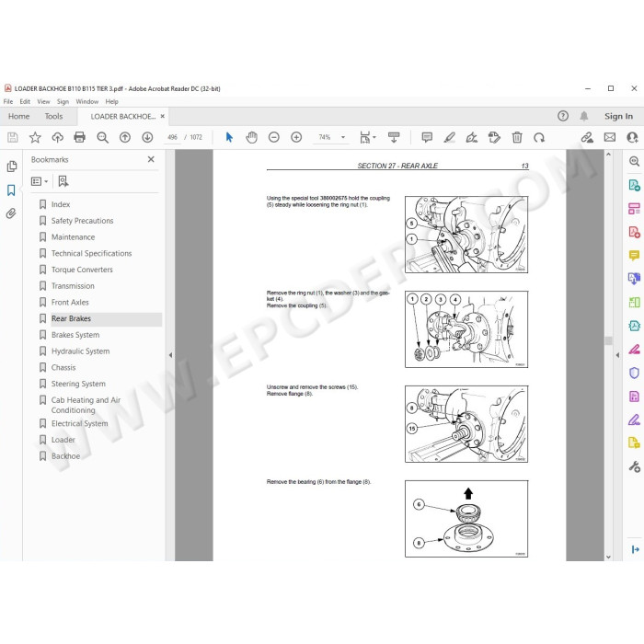Viewport: 644px width, 644px height.
Task: Share a link to the file
Action: 587,137
